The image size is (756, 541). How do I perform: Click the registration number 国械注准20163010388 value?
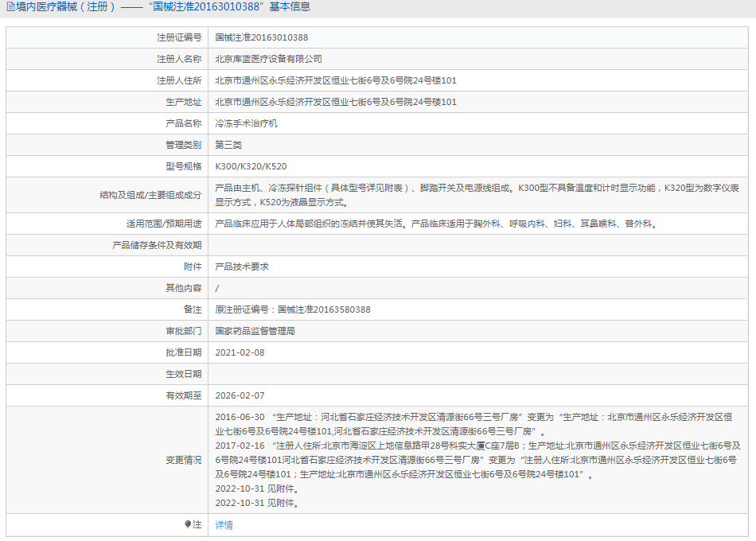click(x=262, y=37)
